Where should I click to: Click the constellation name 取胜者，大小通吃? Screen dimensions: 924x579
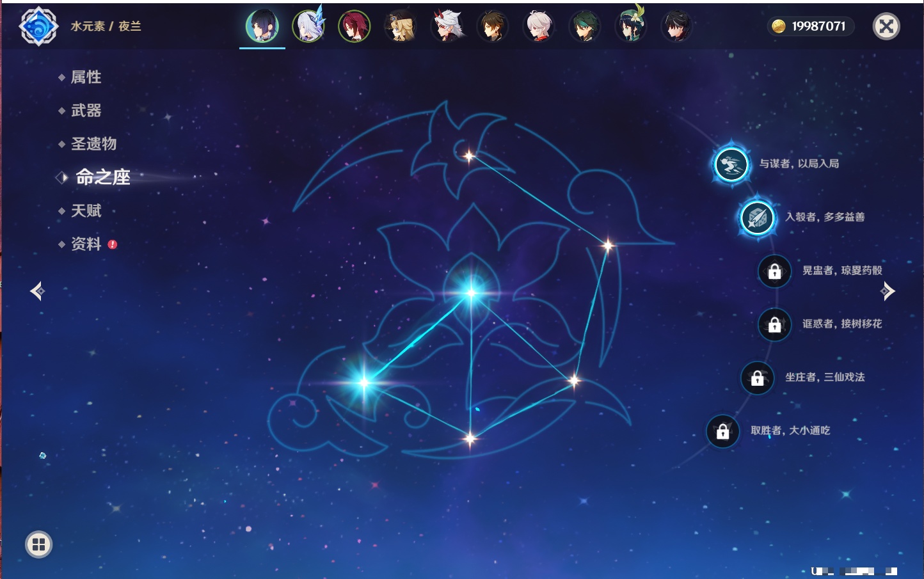tap(790, 431)
